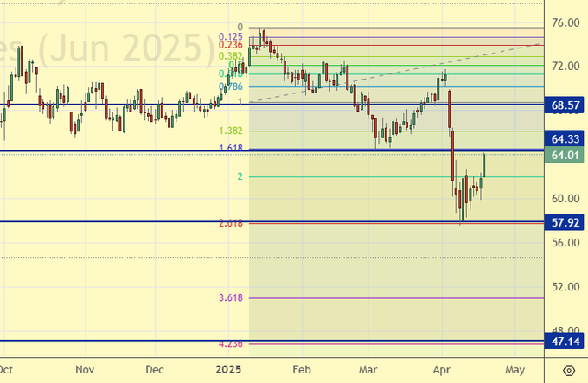The width and height of the screenshot is (588, 383).
Task: Click May on the time axis
Action: (x=514, y=369)
